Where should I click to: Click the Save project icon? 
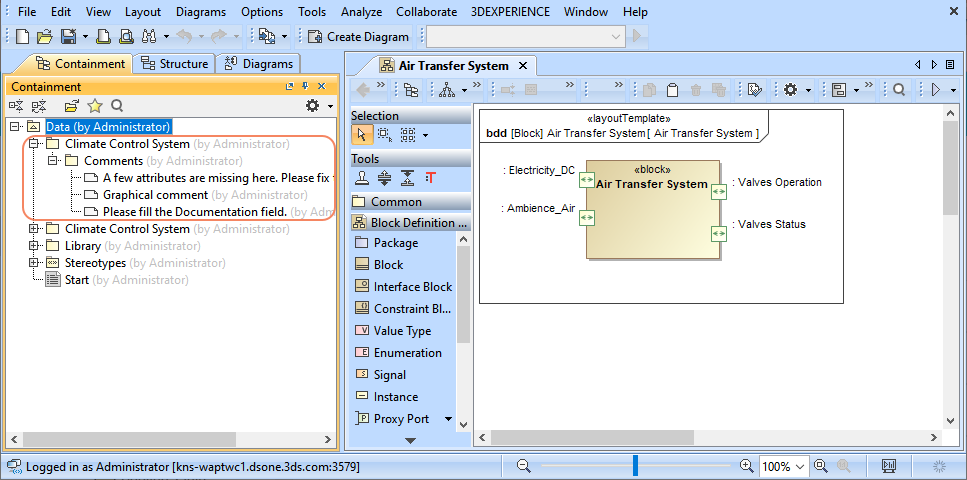click(x=68, y=36)
